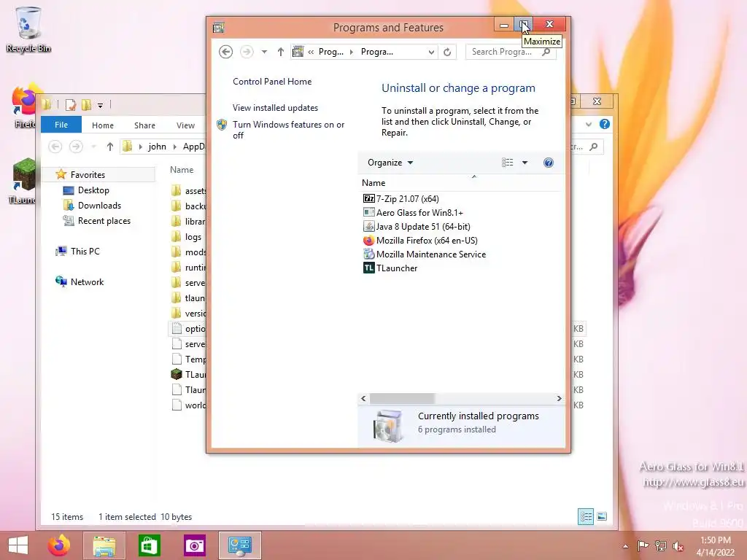Click john in Explorer address breadcrumb
747x560 pixels.
(x=158, y=147)
